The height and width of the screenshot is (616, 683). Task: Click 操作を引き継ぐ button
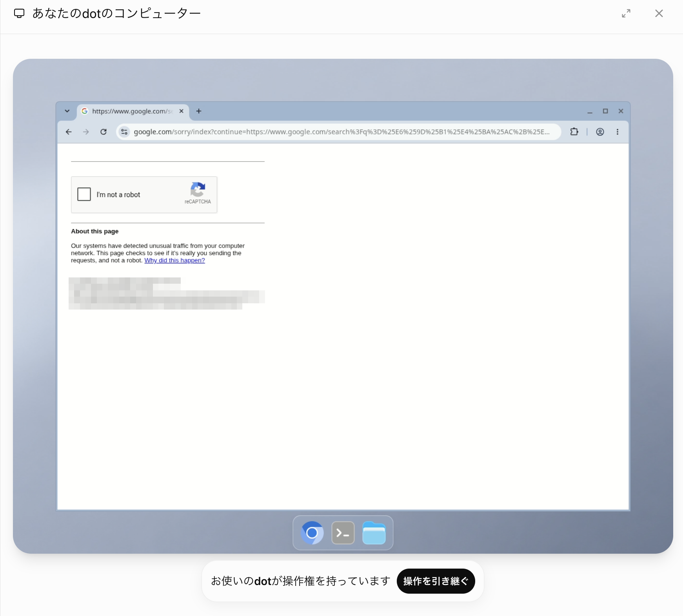[x=436, y=581]
